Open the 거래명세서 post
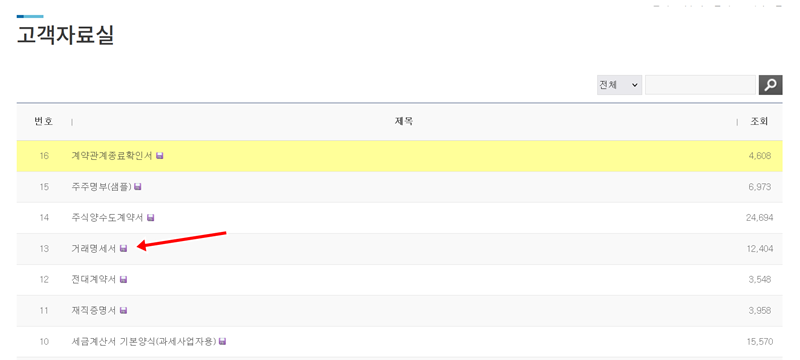 (x=94, y=249)
